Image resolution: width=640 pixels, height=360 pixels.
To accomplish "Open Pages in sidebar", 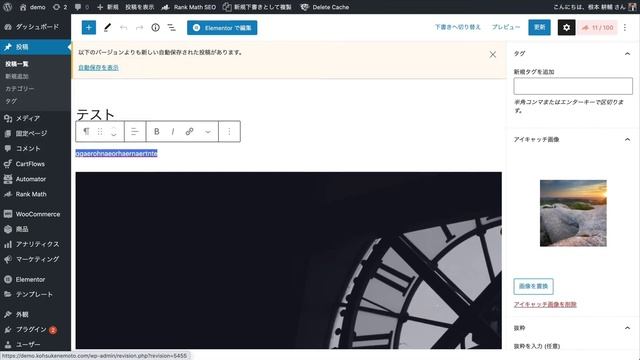I will coord(36,133).
